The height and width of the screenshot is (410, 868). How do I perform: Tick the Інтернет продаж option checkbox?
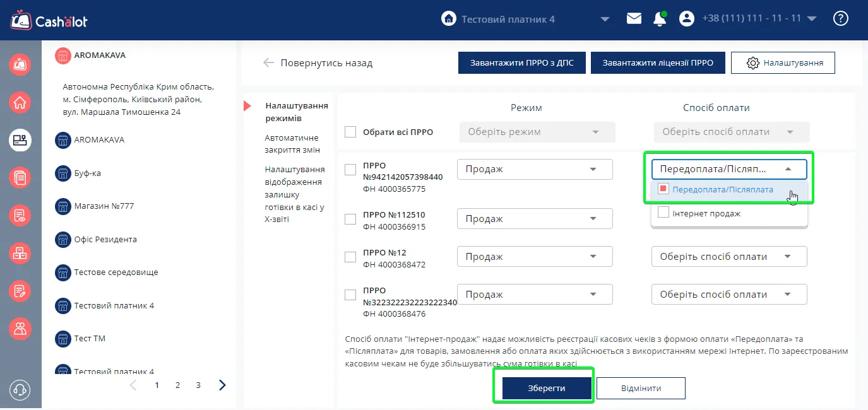pos(663,213)
